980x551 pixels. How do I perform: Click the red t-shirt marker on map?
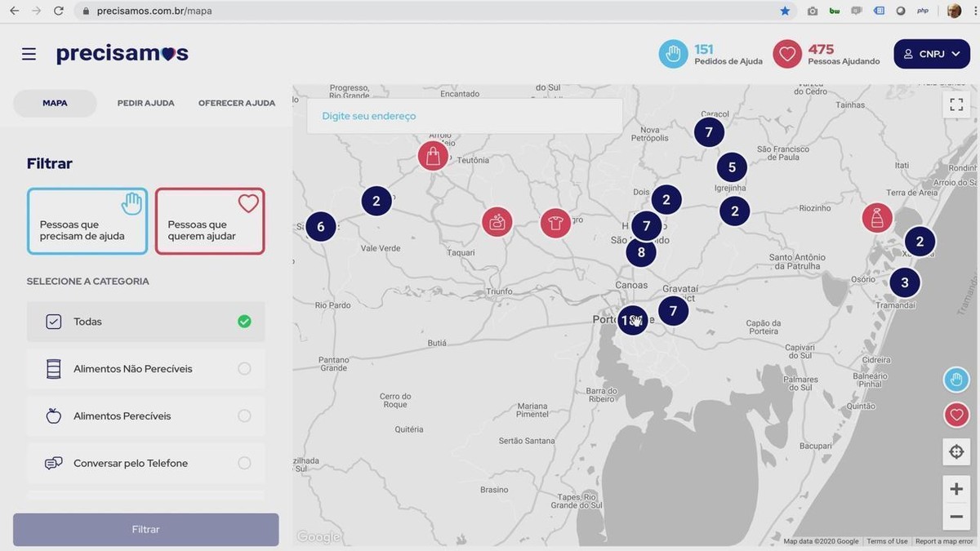pyautogui.click(x=555, y=223)
